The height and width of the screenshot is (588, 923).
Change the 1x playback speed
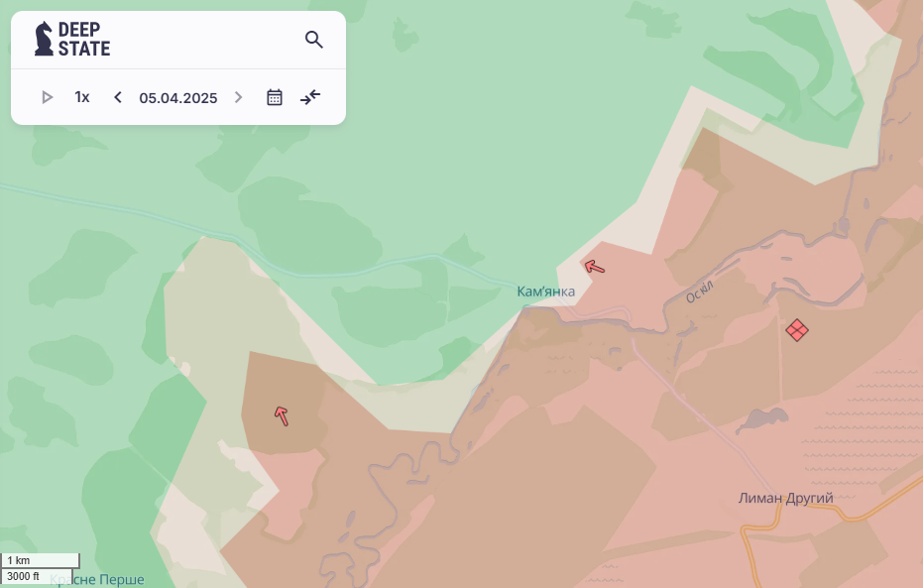(82, 97)
